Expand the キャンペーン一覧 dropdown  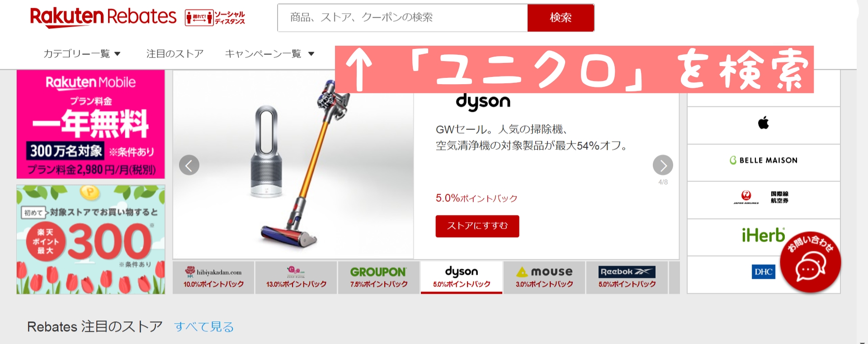click(x=269, y=54)
